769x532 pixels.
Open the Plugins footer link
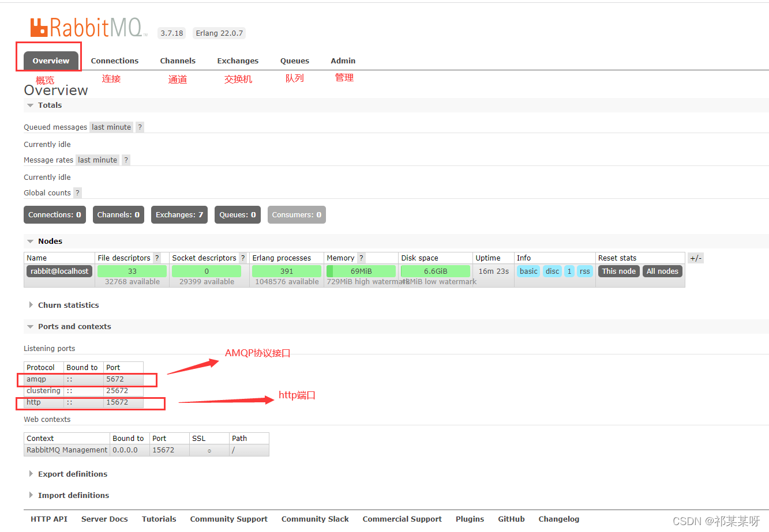(470, 519)
